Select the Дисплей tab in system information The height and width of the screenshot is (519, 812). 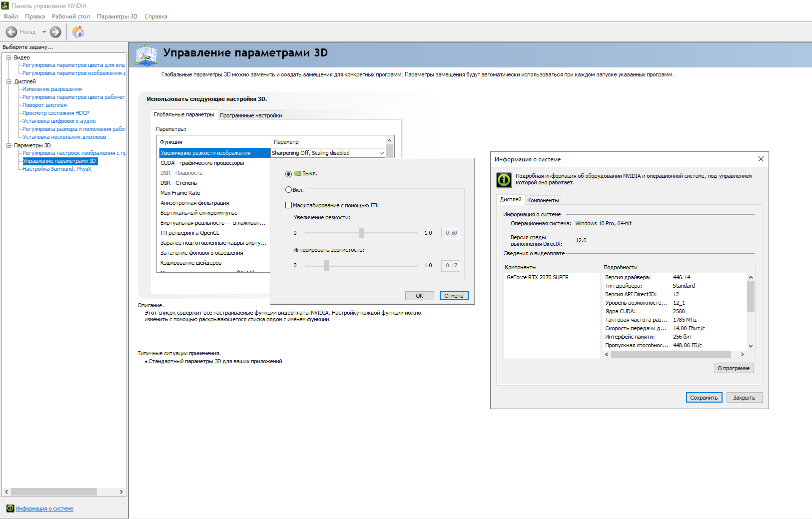coord(511,199)
